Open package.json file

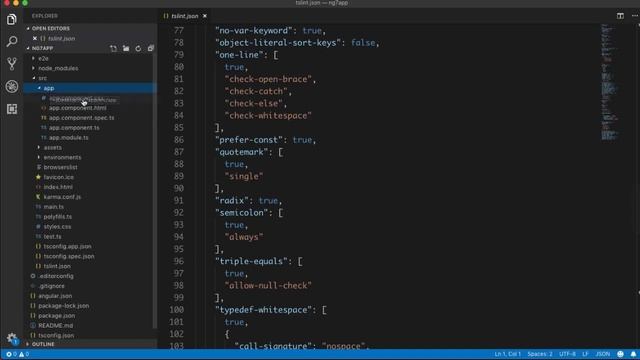56,316
